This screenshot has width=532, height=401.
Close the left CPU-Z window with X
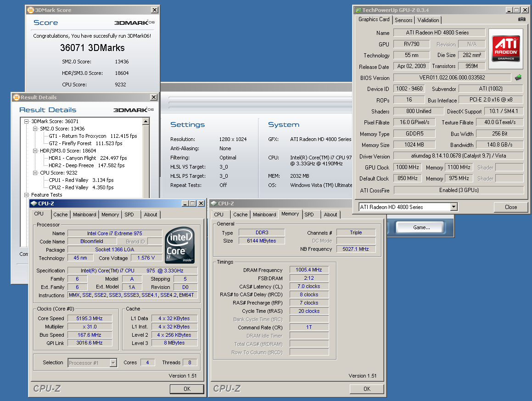click(x=201, y=203)
